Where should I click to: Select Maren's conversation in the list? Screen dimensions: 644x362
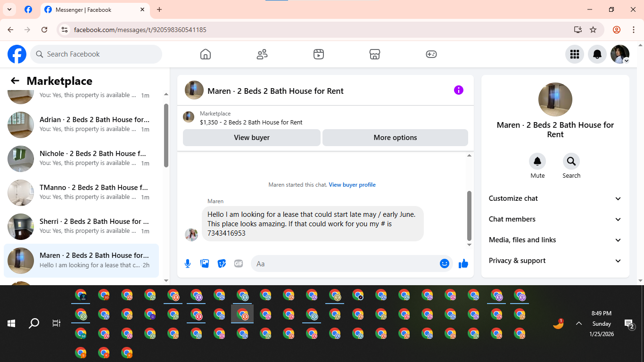click(x=81, y=261)
